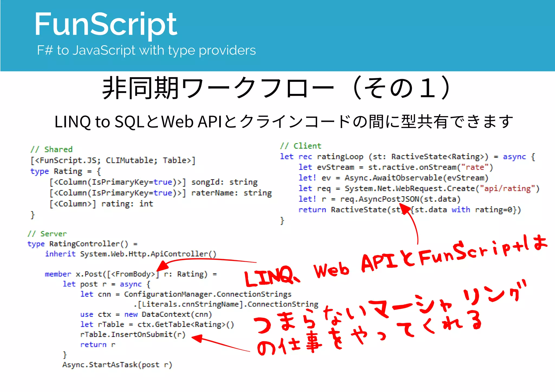Click the 'songId: string' column line
Viewport: 555px width, 392px height.
click(x=154, y=182)
